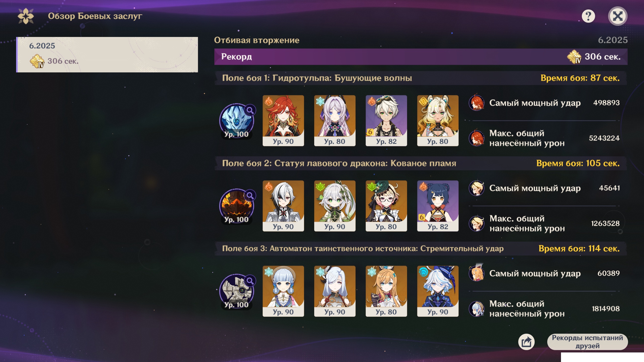This screenshot has width=644, height=362.
Task: Open the help question mark icon
Action: click(588, 16)
